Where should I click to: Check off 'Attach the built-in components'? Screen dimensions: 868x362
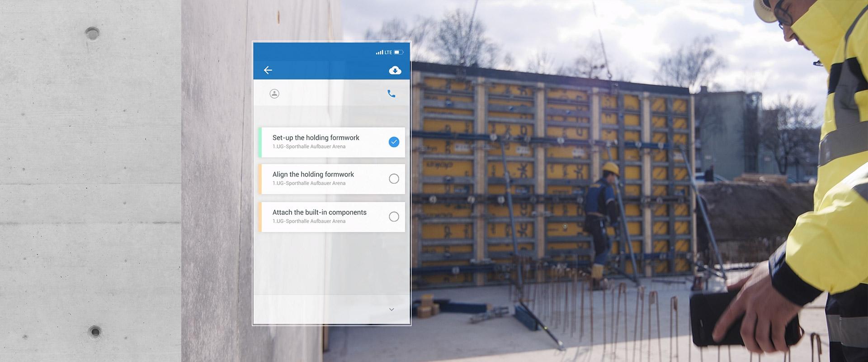point(394,217)
